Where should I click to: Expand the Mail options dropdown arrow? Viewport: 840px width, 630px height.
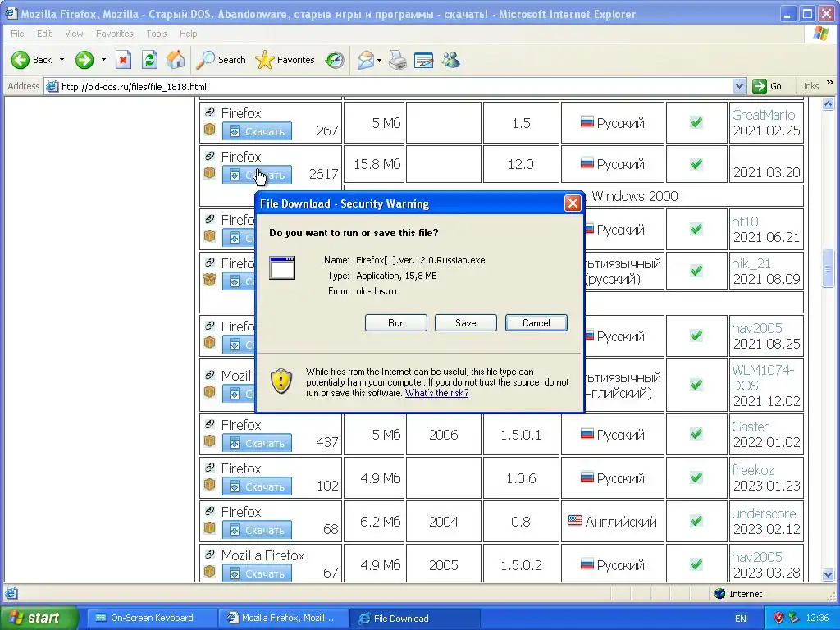click(379, 60)
